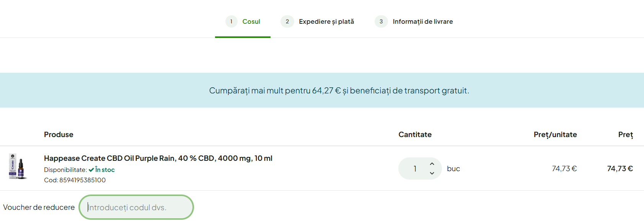Click the step 3 numbered circle icon
This screenshot has width=644, height=224.
click(x=381, y=22)
